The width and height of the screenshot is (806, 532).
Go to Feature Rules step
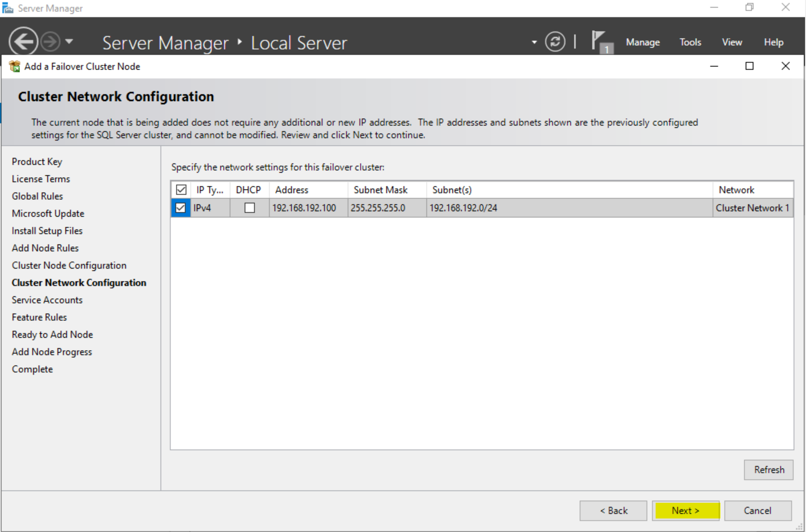point(39,317)
